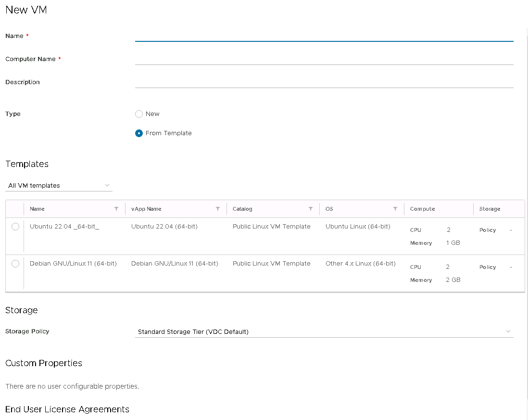The width and height of the screenshot is (528, 420).
Task: Click the vApp Name column header
Action: (x=146, y=209)
